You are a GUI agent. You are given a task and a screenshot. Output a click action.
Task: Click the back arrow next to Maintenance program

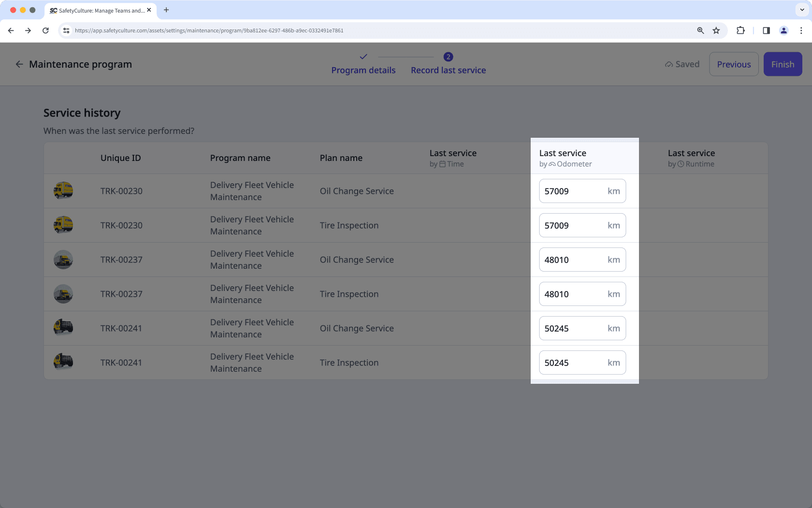(19, 64)
